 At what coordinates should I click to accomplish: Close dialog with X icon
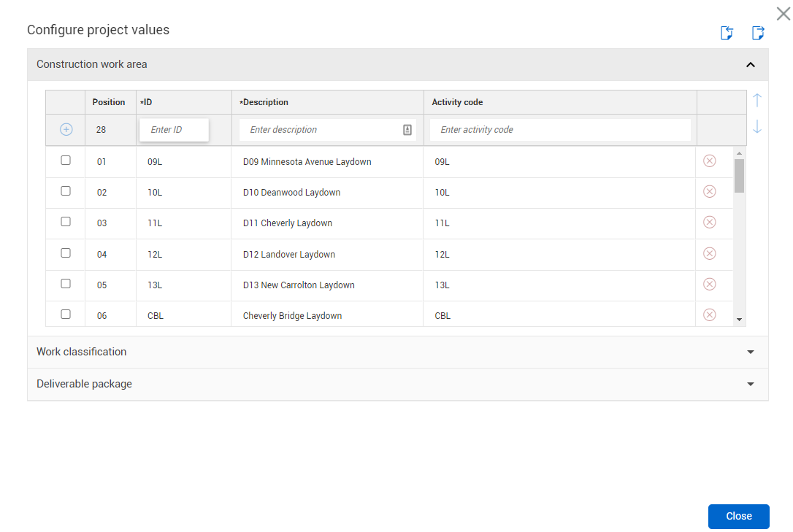(784, 14)
